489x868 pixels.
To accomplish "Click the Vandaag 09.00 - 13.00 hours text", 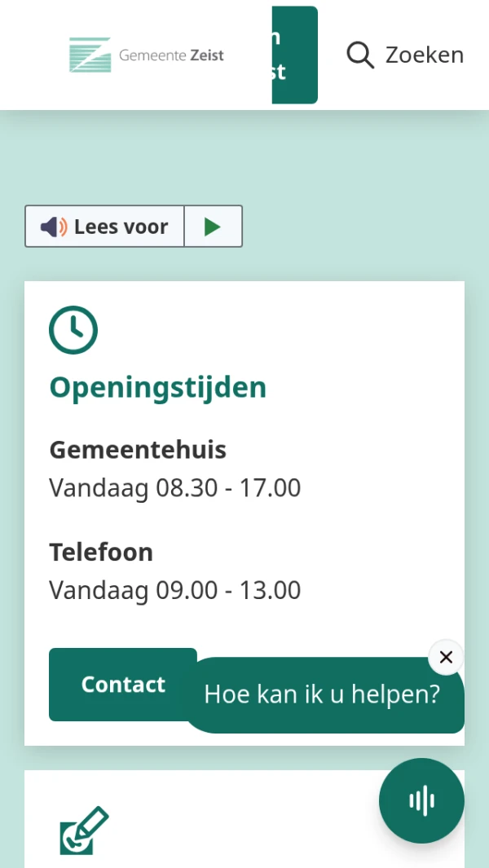I will (x=174, y=590).
